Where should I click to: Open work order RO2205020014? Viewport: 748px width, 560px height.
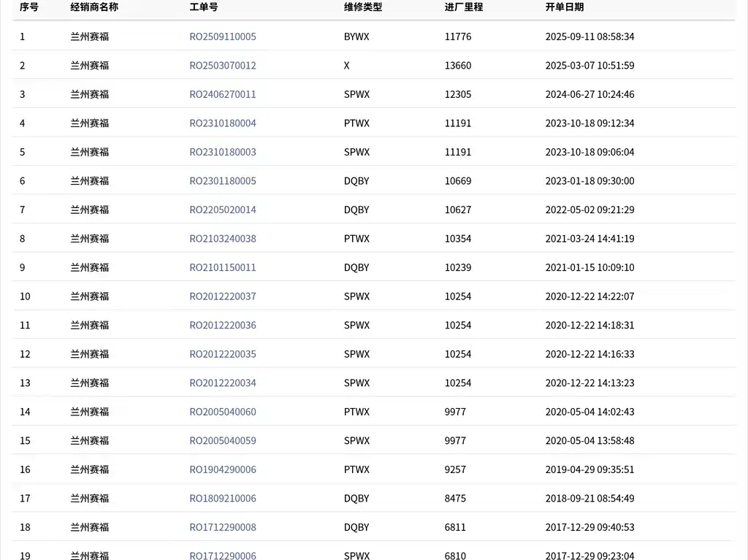click(x=223, y=210)
